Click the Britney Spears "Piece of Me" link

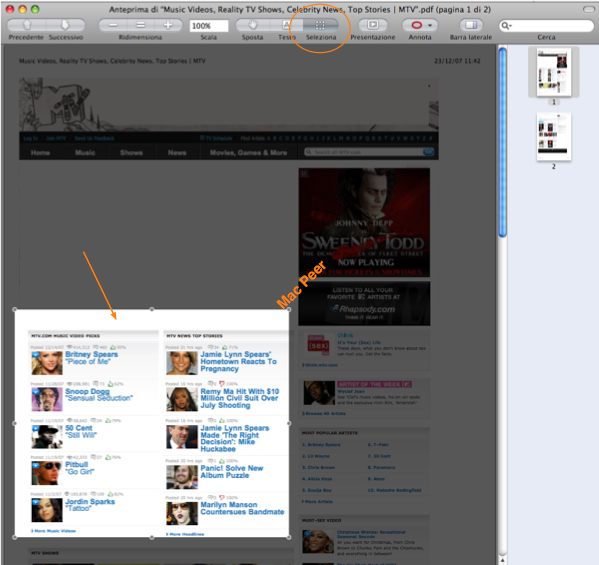(x=91, y=358)
